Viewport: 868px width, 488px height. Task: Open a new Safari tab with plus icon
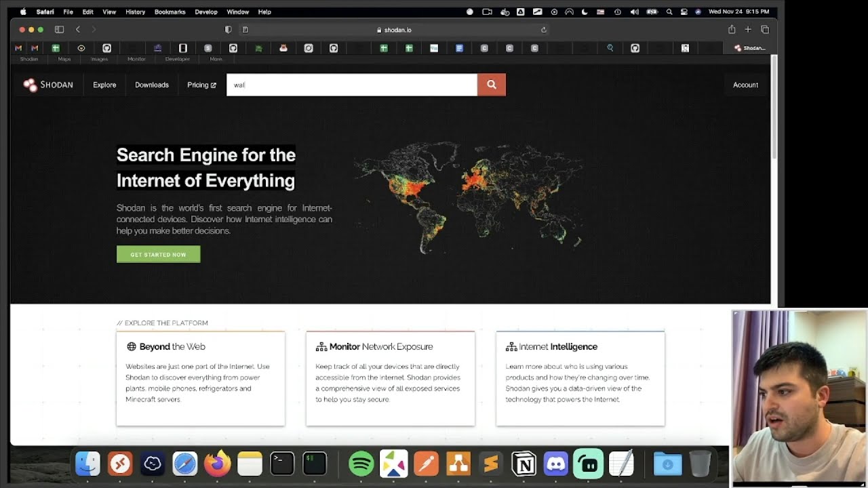[748, 30]
